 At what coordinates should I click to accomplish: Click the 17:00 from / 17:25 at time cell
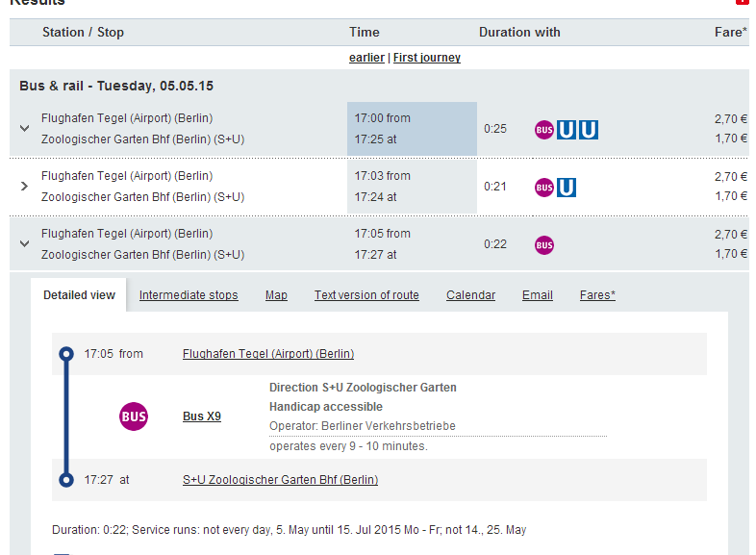[412, 128]
